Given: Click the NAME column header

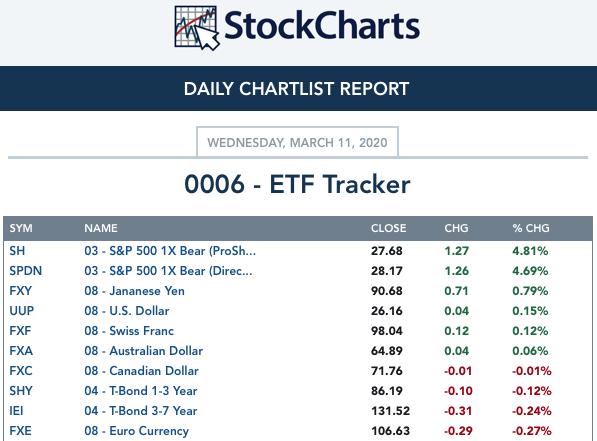Looking at the screenshot, I should pyautogui.click(x=101, y=228).
